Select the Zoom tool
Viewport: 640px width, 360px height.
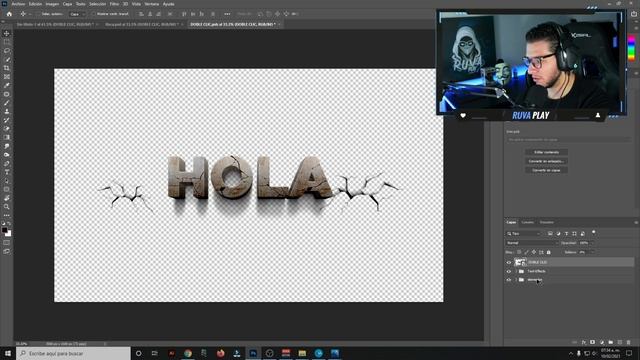pyautogui.click(x=7, y=207)
